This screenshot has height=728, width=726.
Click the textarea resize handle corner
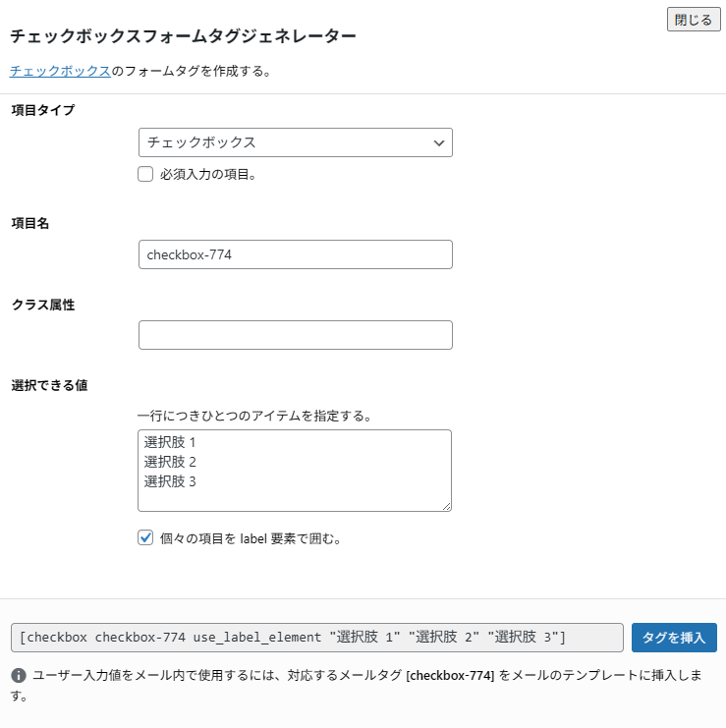tap(446, 506)
